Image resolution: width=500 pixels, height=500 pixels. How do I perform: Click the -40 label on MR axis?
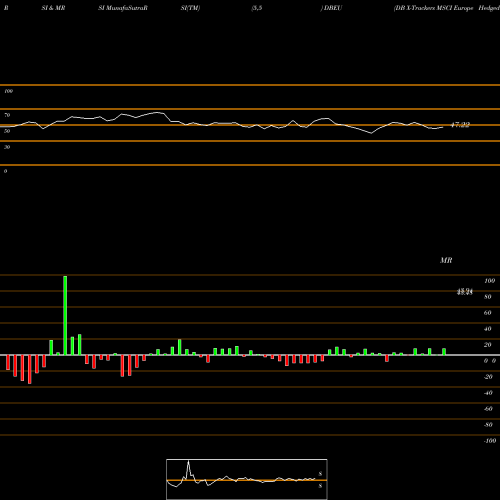coord(488,393)
